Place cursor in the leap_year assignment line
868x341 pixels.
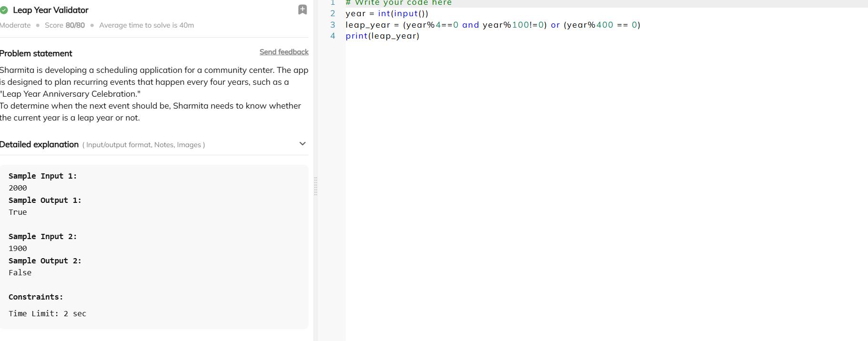tap(492, 25)
